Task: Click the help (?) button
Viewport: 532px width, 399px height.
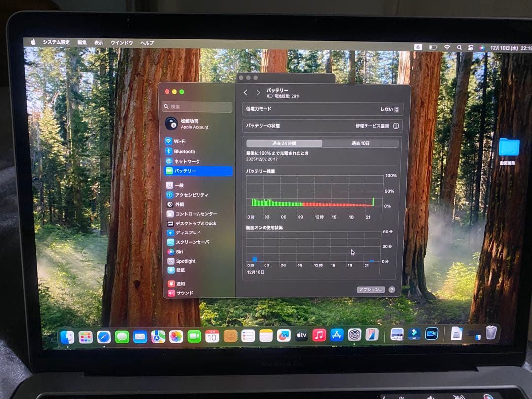Action: 392,290
